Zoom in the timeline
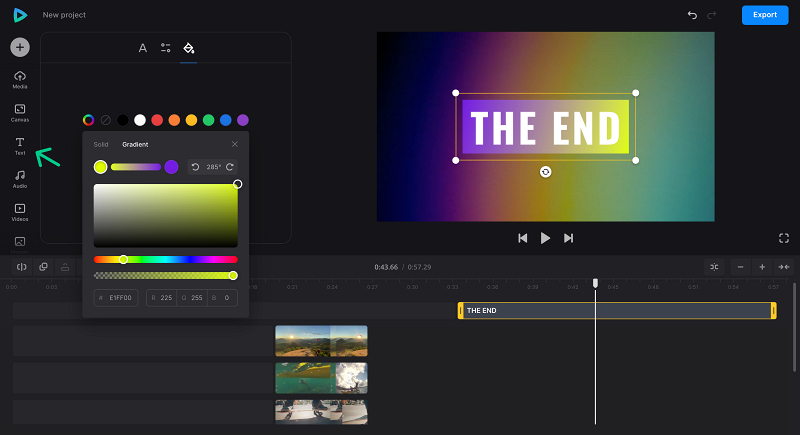 [762, 267]
